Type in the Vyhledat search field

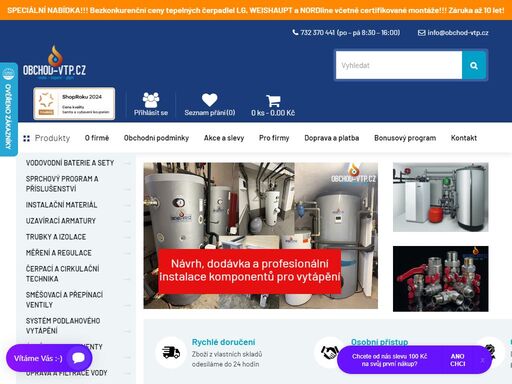coord(399,65)
